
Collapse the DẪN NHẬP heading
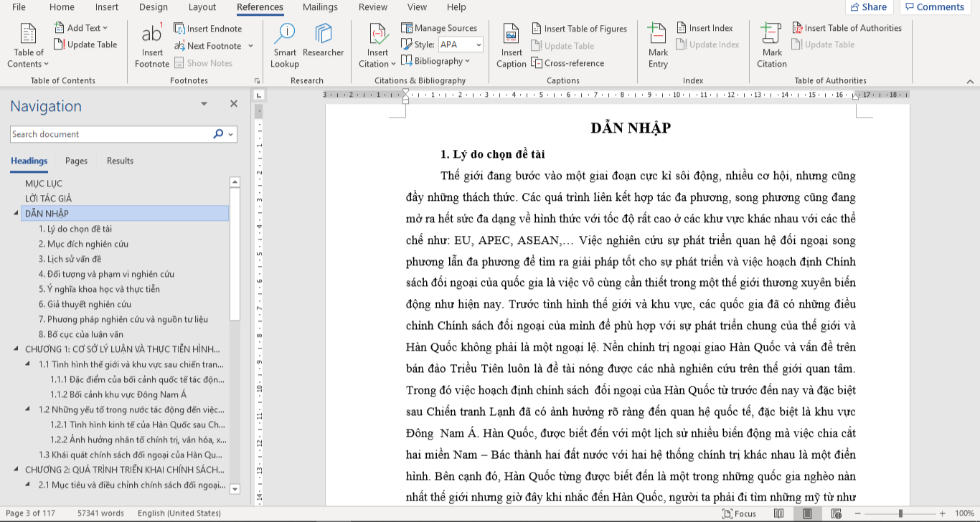tap(17, 213)
